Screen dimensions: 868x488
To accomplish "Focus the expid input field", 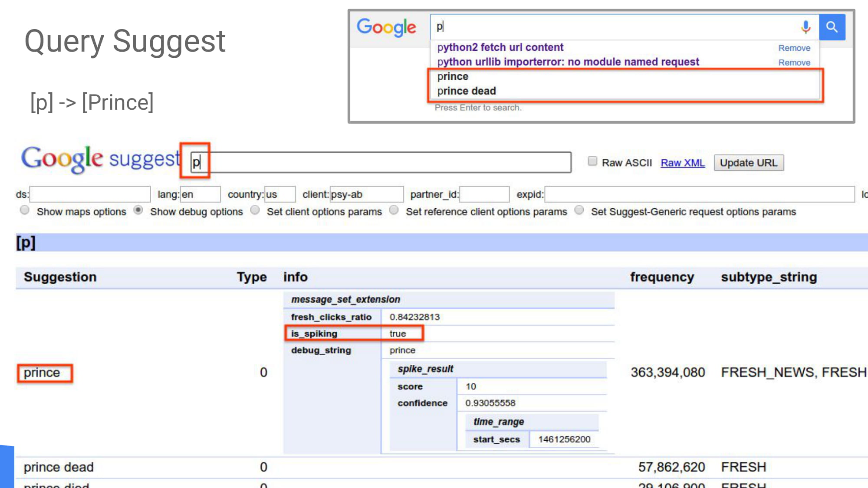I will [700, 194].
